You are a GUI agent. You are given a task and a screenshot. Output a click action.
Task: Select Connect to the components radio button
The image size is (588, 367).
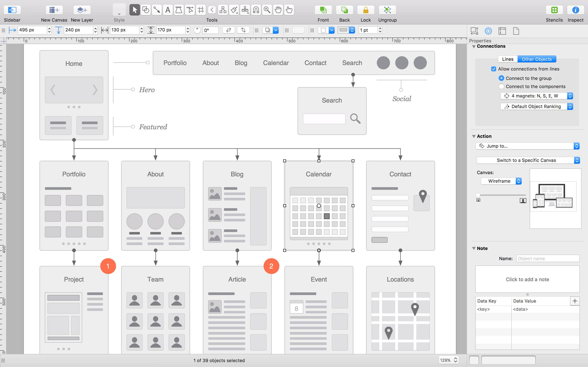point(501,87)
